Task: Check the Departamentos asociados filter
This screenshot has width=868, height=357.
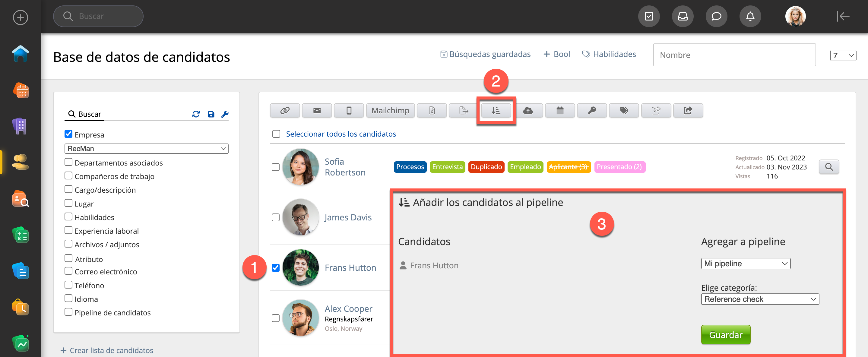Action: (68, 162)
